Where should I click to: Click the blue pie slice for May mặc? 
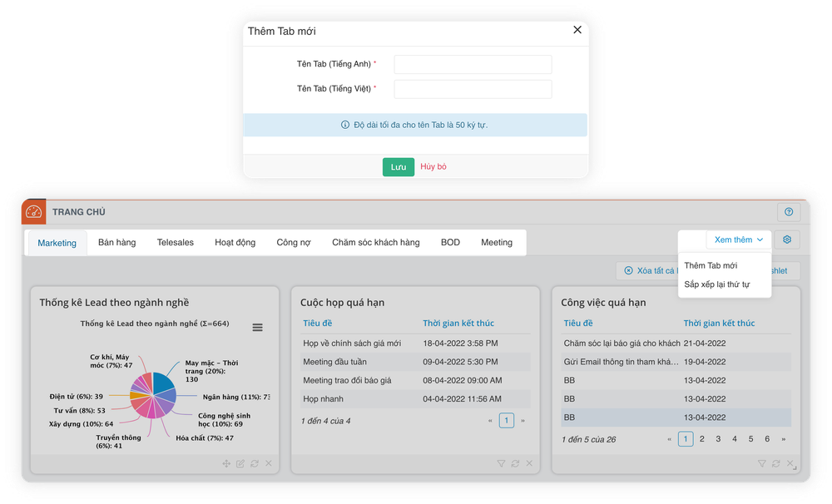(165, 383)
